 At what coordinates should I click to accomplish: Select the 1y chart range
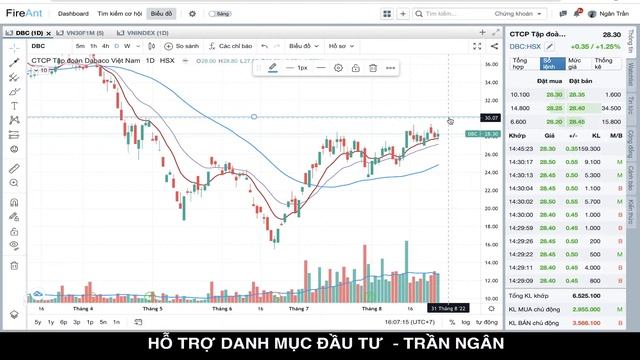pos(51,322)
